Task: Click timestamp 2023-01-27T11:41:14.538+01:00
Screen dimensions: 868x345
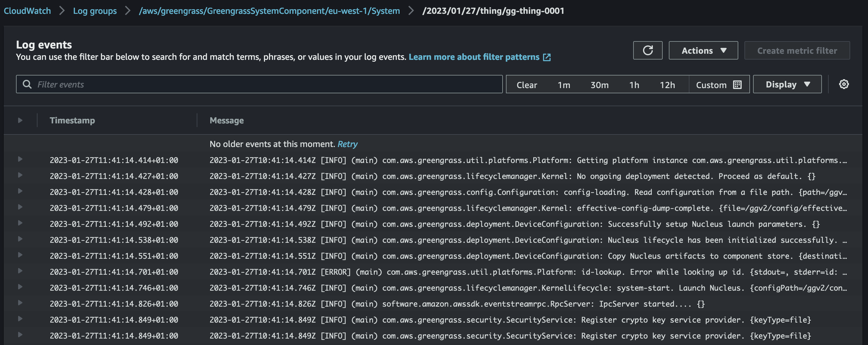Action: click(114, 240)
